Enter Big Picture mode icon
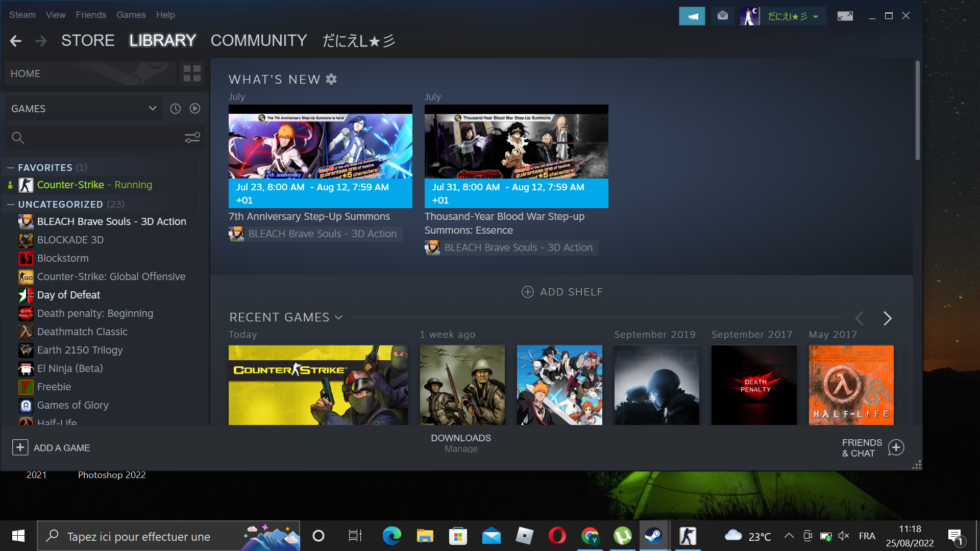 (845, 16)
